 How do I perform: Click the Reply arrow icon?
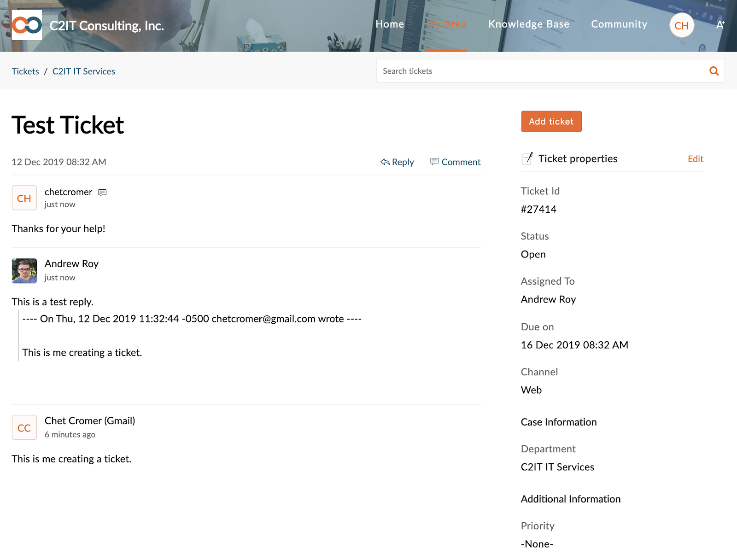pos(385,162)
